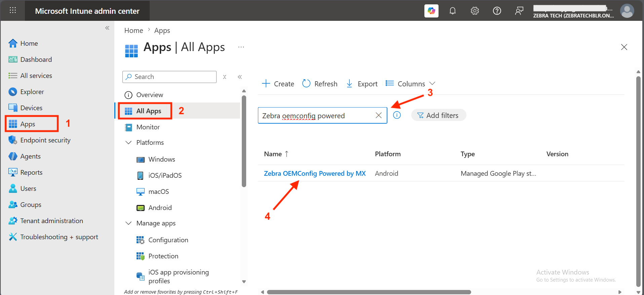Click the Managed Google Play store type cell
This screenshot has height=295, width=644.
(x=498, y=173)
